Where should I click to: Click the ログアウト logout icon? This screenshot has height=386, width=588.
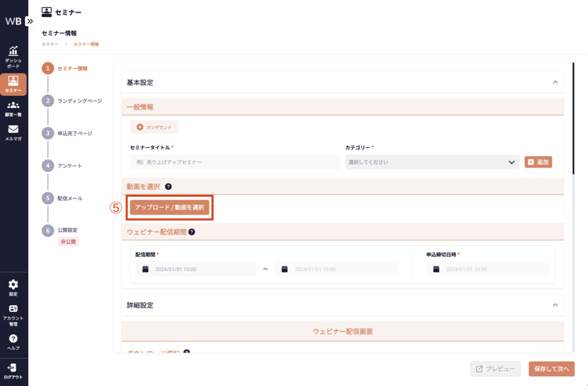click(13, 368)
